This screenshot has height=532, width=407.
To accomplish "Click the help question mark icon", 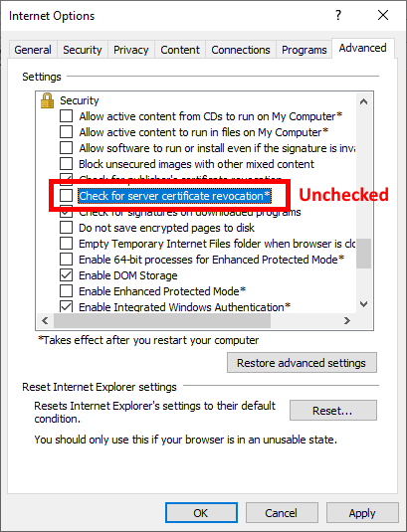I will tap(337, 15).
